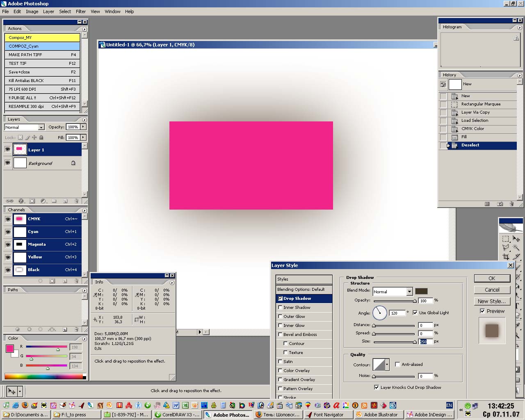
Task: Toggle Black channel visibility eye
Action: [x=7, y=270]
